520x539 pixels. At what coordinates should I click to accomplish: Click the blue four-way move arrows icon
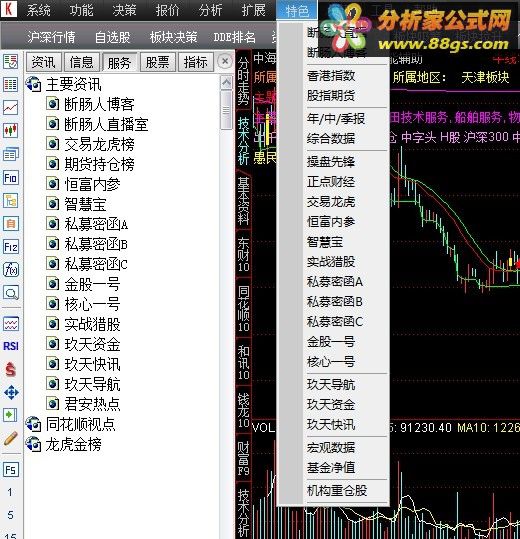coord(11,392)
